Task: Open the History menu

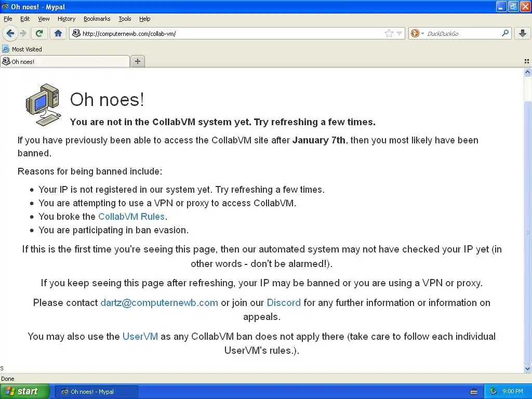Action: pyautogui.click(x=66, y=19)
